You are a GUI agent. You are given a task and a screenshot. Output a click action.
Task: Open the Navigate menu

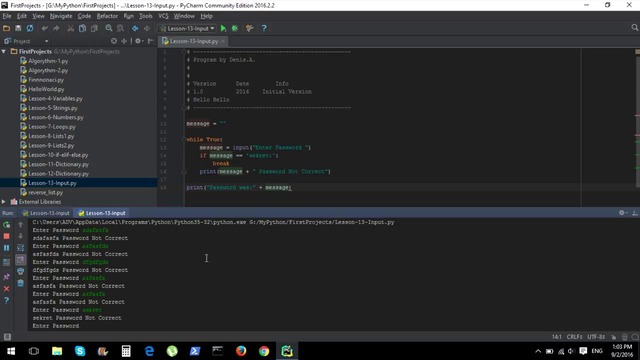tap(61, 16)
